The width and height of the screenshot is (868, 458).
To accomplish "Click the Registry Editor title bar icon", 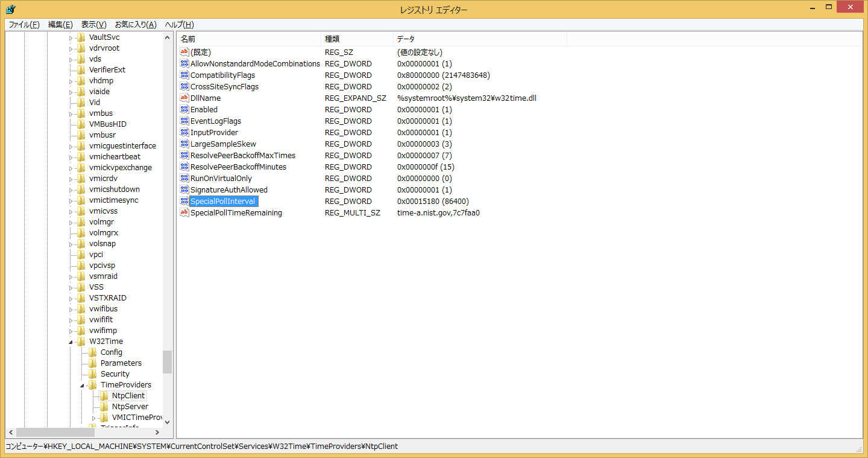I will (10, 9).
